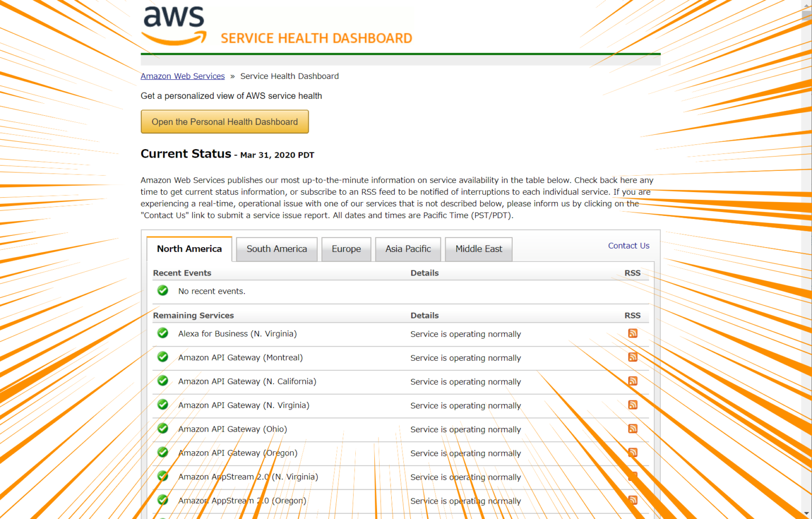Click status checkmark beside Alexa for Business
812x519 pixels.
tap(163, 333)
